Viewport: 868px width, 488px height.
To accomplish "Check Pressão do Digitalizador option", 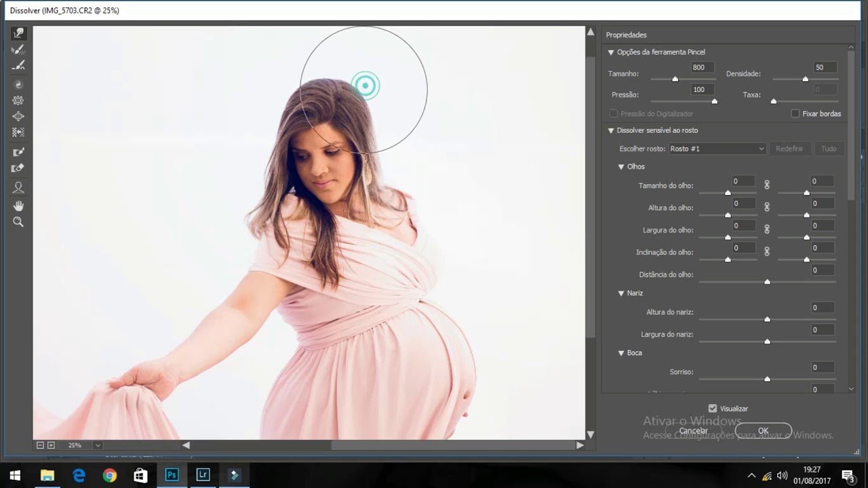I will 614,114.
